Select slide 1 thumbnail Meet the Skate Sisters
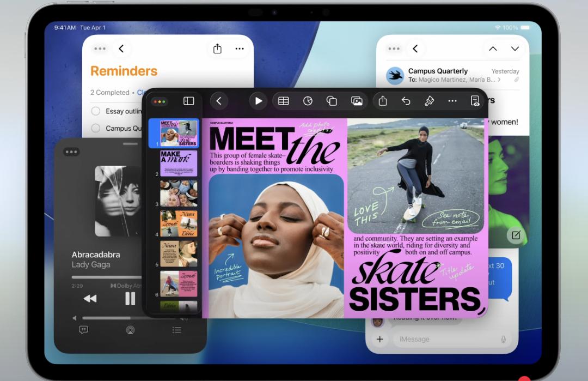Screen dimensions: 588x381 [x=179, y=133]
